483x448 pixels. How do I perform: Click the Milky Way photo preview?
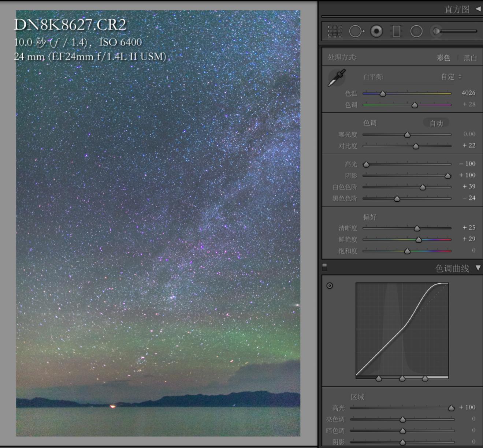[x=158, y=223]
